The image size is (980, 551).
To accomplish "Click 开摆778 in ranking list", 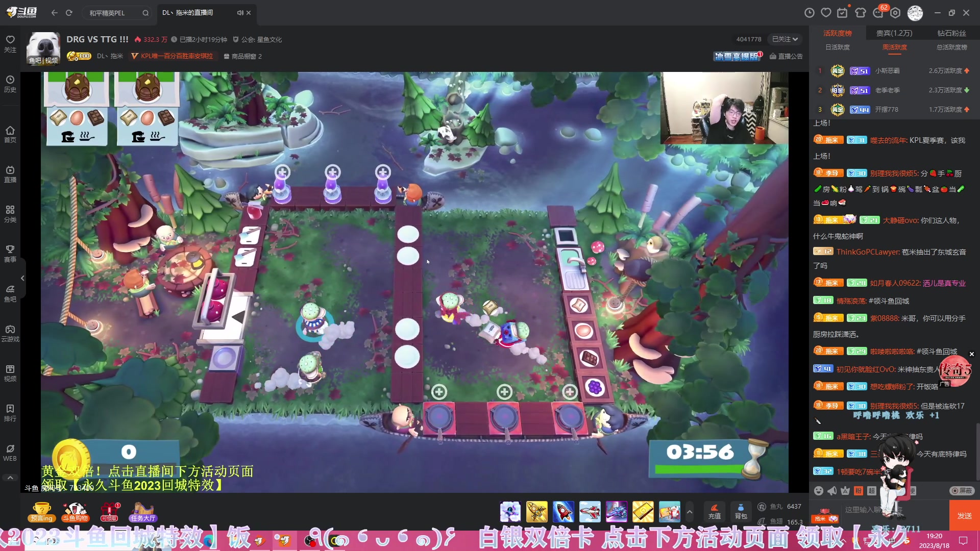I will 887,110.
